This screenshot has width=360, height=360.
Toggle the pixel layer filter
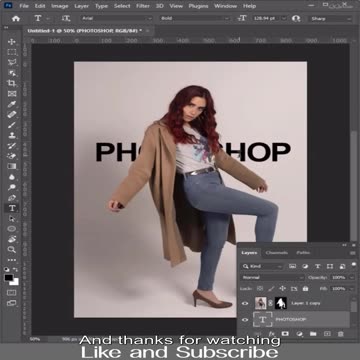[x=293, y=266]
